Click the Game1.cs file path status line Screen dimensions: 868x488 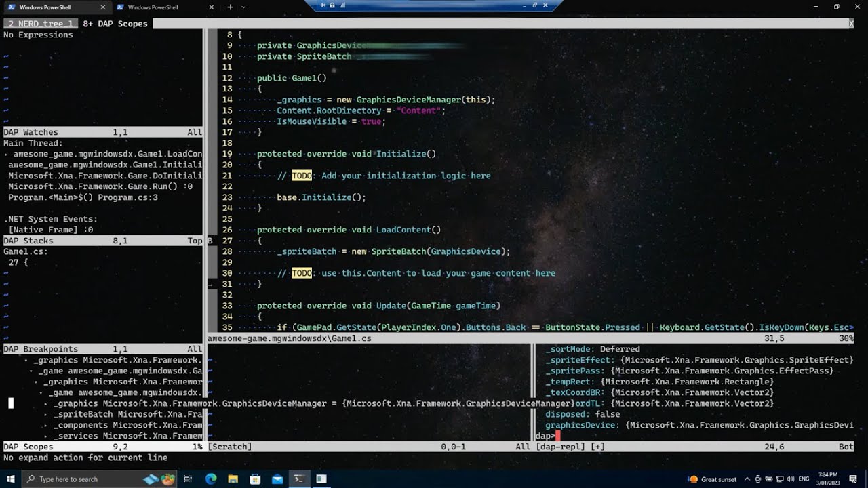point(530,338)
